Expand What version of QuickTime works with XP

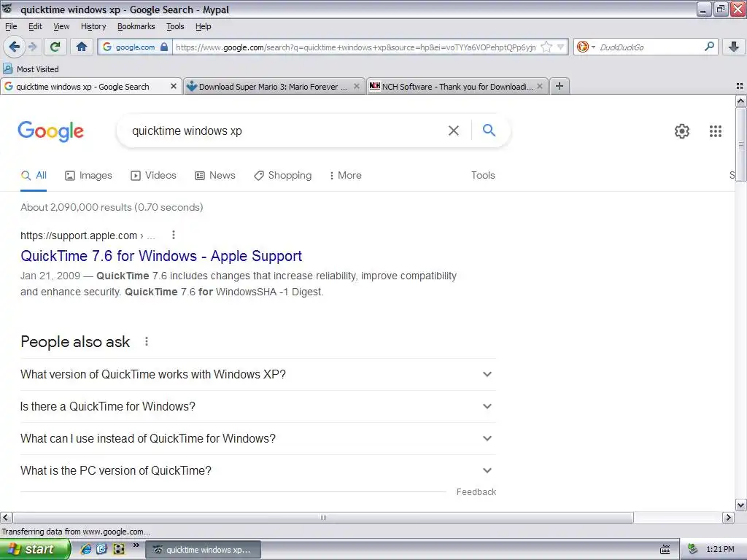coord(258,374)
